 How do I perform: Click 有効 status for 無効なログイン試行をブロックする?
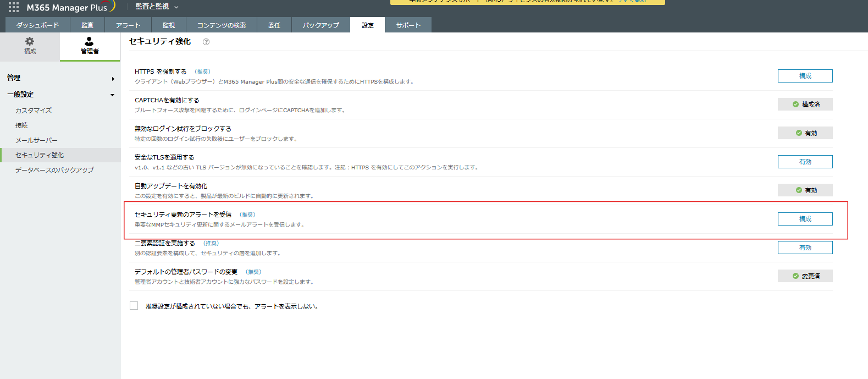(805, 133)
